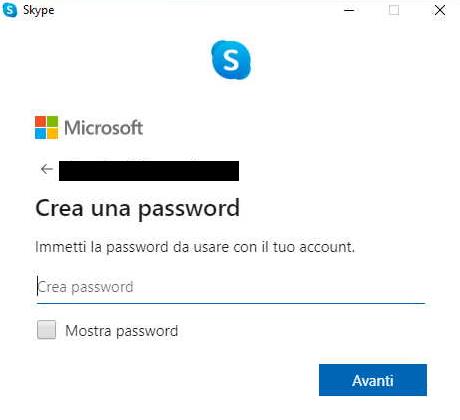Click the "Crea una password" heading

pos(137,209)
